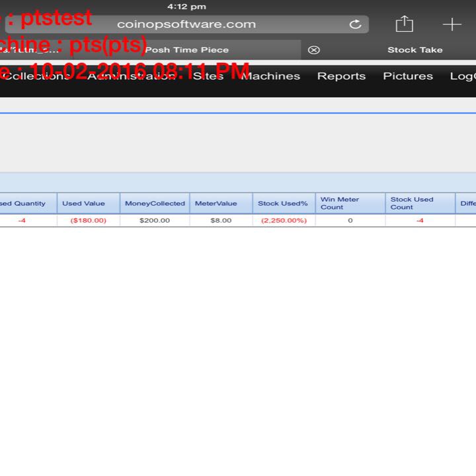This screenshot has height=476, width=476.
Task: Click the Stock Used% column header
Action: click(283, 204)
